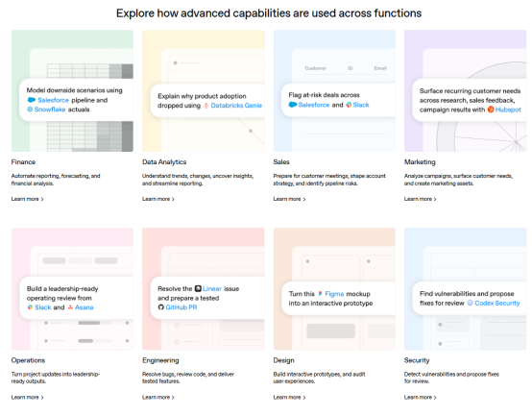Click 'Build interactive prototypes' description text
The height and width of the screenshot is (416, 532).
click(319, 378)
